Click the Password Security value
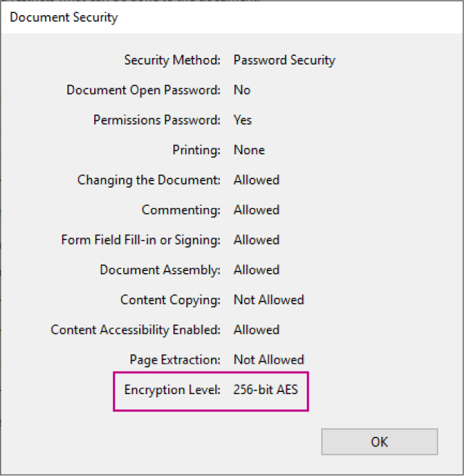The image size is (464, 476). (284, 60)
